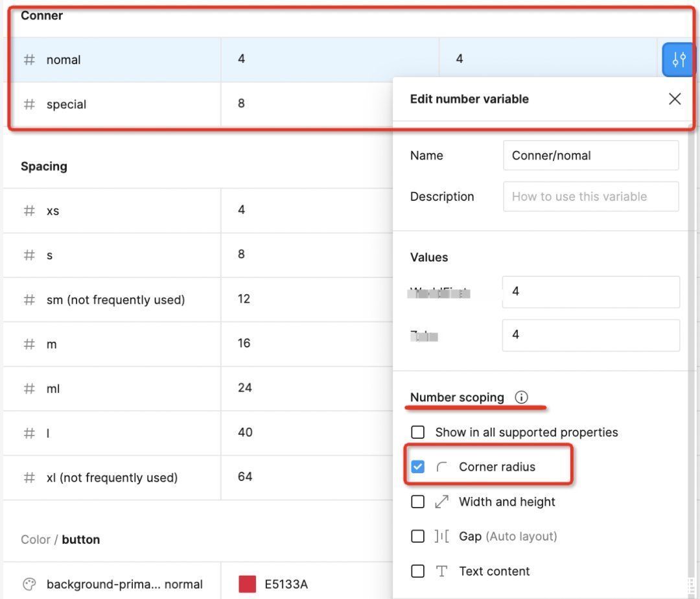Select the m spacing variable name
Image resolution: width=700 pixels, height=599 pixels.
click(x=51, y=345)
